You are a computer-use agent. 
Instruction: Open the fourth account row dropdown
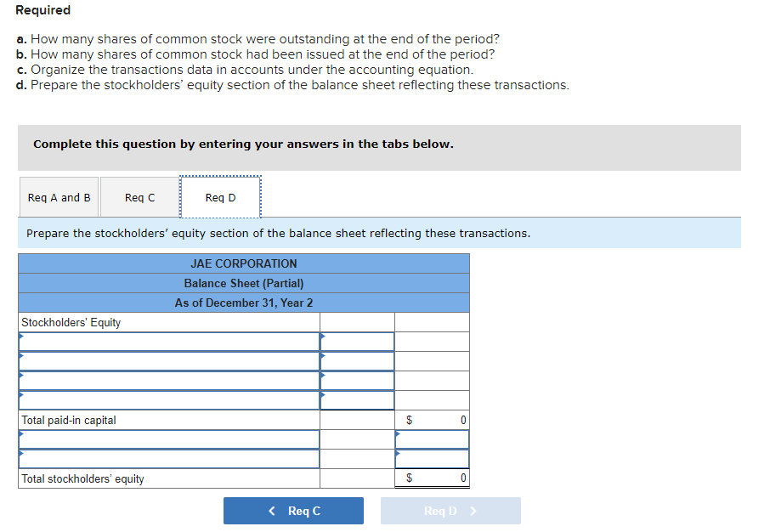tap(167, 399)
